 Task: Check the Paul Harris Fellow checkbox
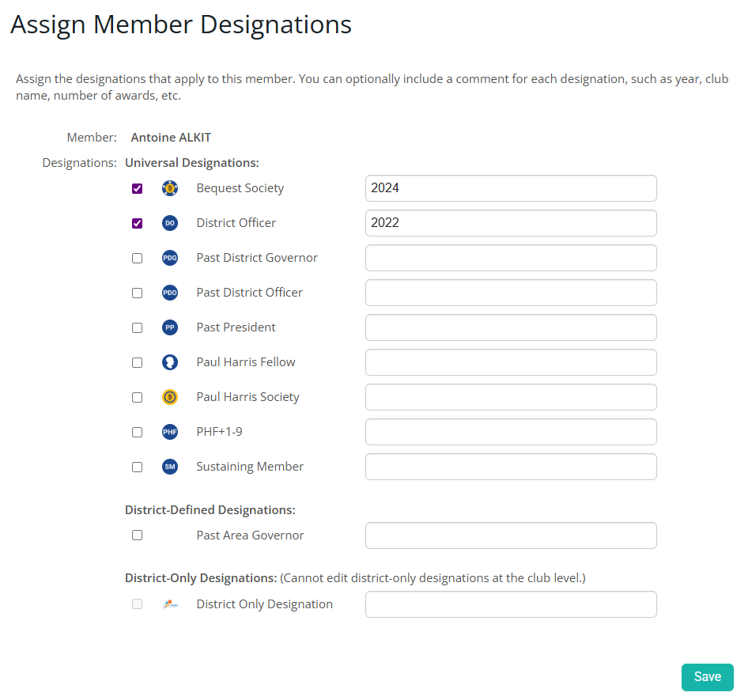click(137, 362)
